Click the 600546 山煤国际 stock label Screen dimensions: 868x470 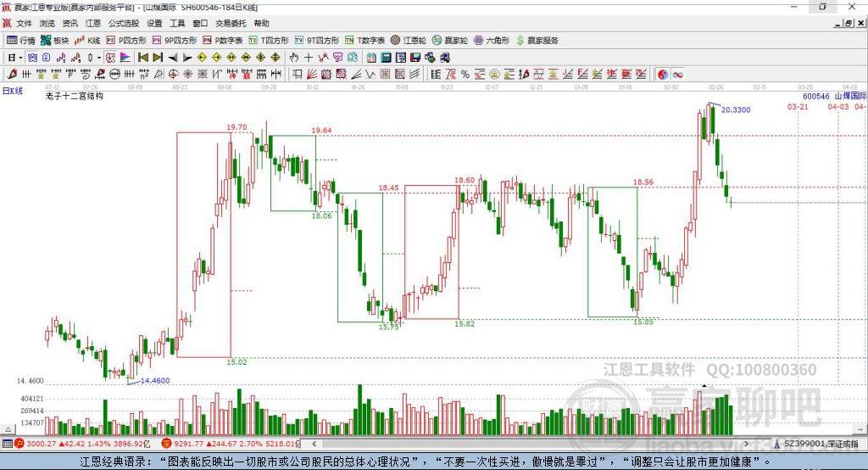point(835,97)
